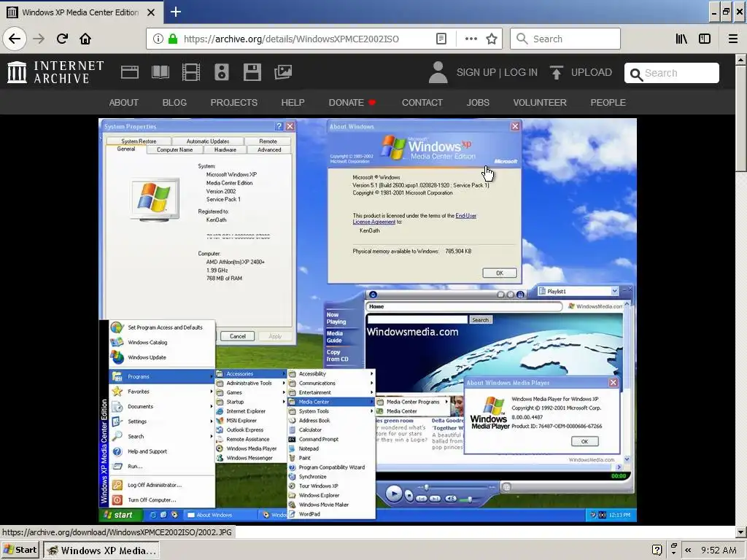This screenshot has width=747, height=560.
Task: Open the ABOUT menu item
Action: coord(124,102)
